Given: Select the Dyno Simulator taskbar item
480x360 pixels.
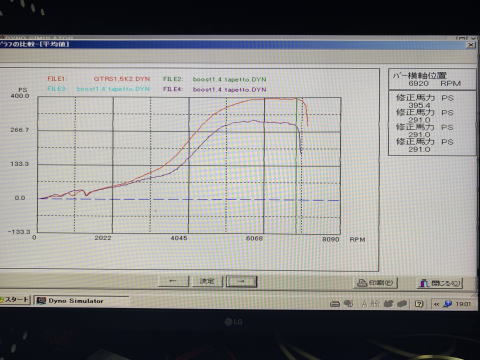Looking at the screenshot, I should click(82, 301).
